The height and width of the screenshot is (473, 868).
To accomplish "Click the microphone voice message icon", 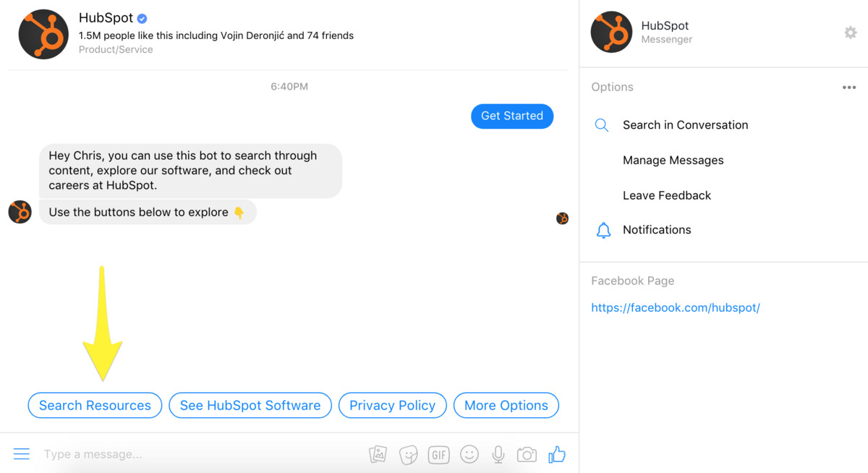I will [498, 454].
